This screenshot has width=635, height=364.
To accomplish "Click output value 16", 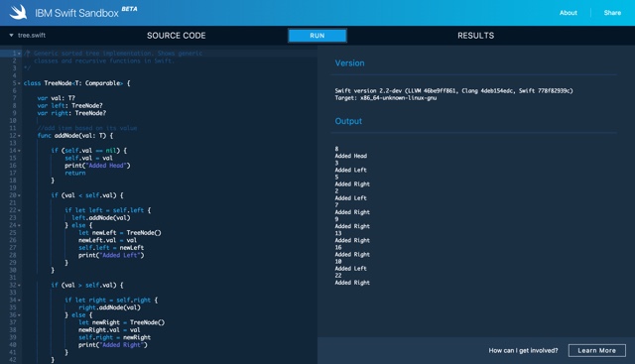I will (x=338, y=247).
